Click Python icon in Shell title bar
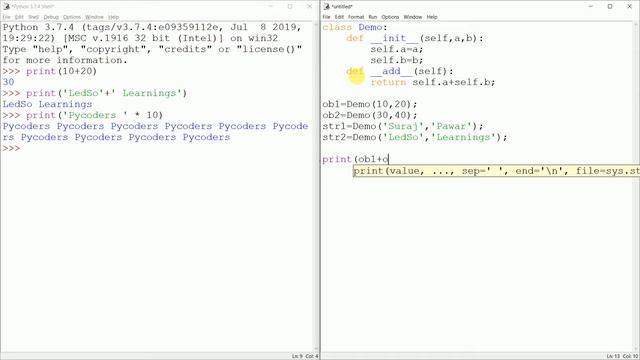 [x=6, y=7]
